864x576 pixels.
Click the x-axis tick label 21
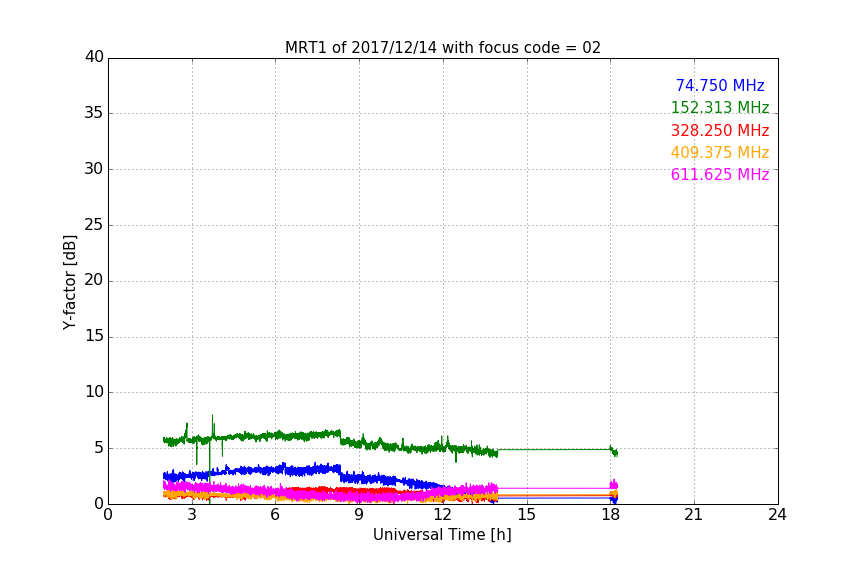pos(694,515)
